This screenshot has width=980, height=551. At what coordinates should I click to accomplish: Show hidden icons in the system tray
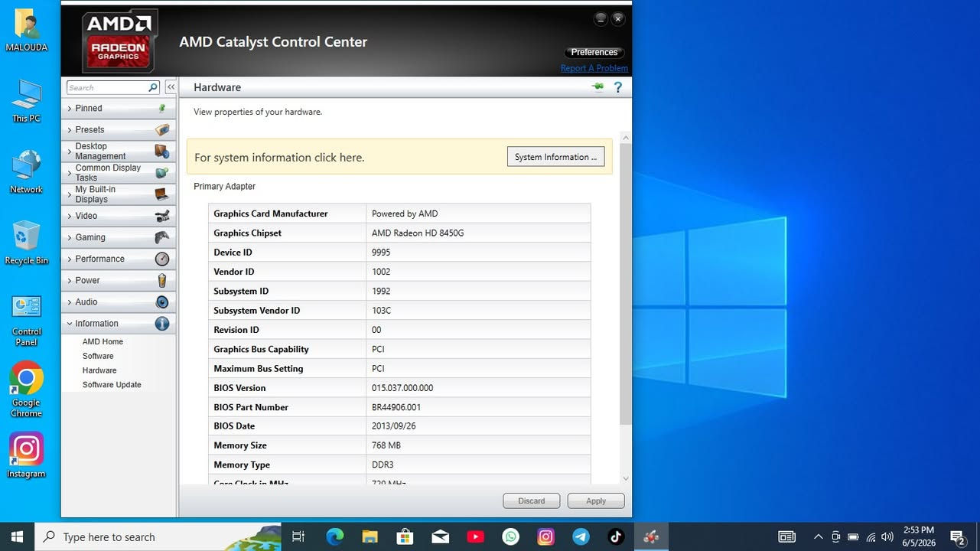tap(818, 536)
